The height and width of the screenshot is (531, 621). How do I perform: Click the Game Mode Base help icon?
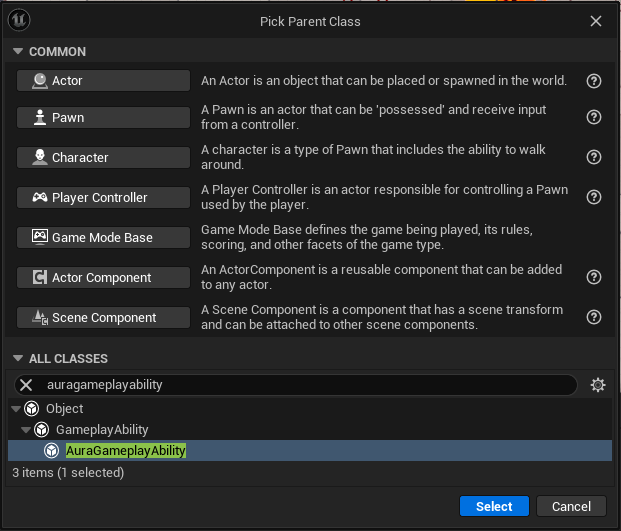tap(594, 237)
